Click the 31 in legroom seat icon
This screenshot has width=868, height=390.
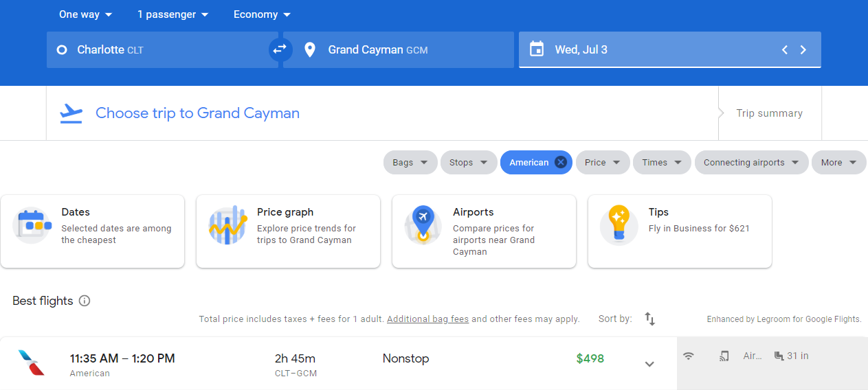click(x=779, y=356)
